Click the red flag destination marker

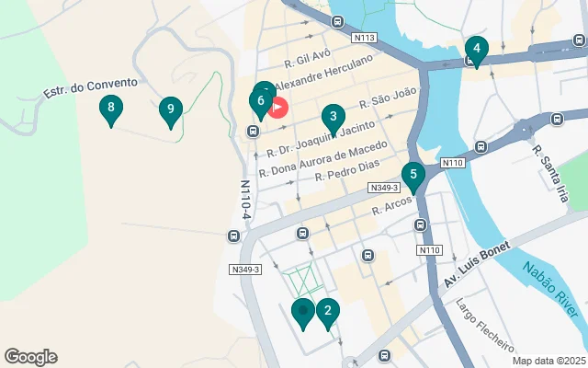click(x=277, y=108)
